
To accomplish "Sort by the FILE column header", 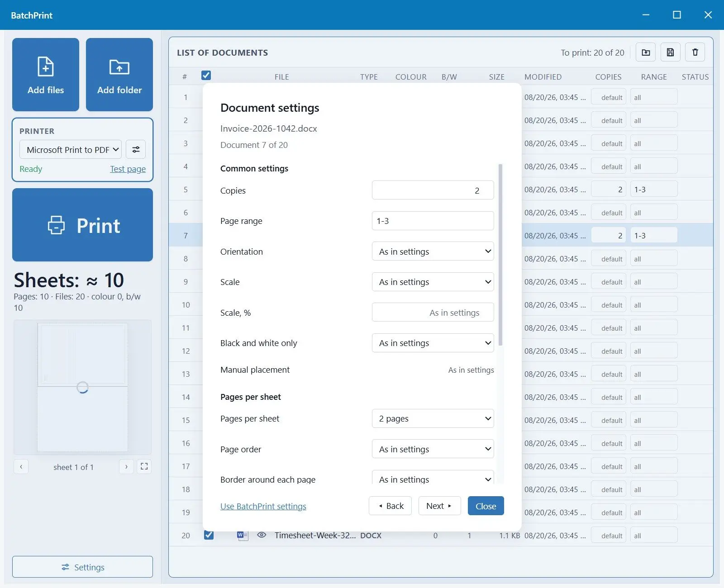I will click(x=281, y=76).
